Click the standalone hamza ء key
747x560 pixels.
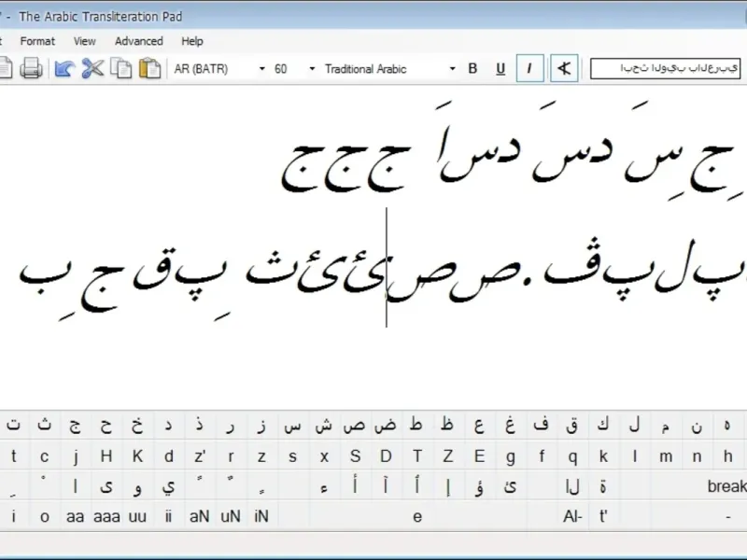(324, 486)
